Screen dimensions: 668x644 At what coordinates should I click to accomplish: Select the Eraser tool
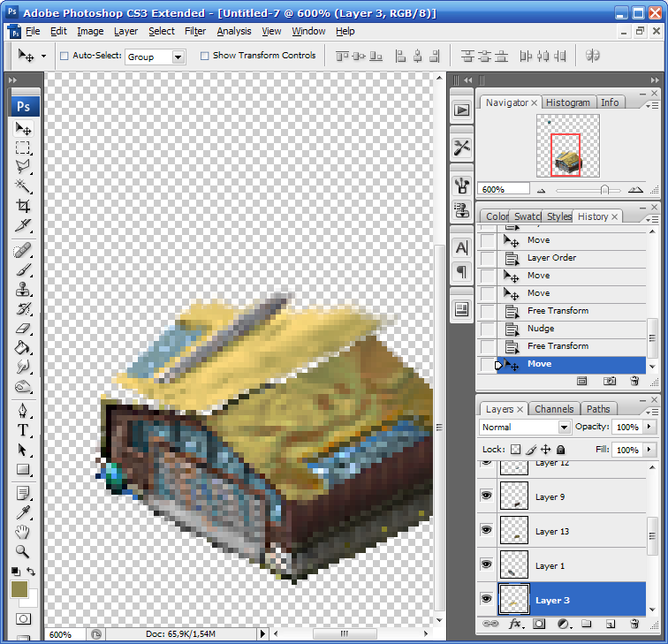(23, 329)
